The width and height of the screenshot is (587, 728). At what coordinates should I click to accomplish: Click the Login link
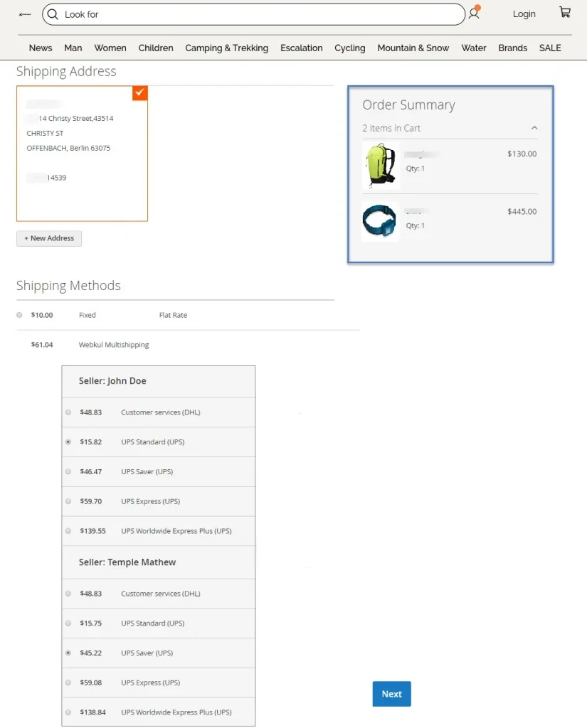tap(524, 14)
